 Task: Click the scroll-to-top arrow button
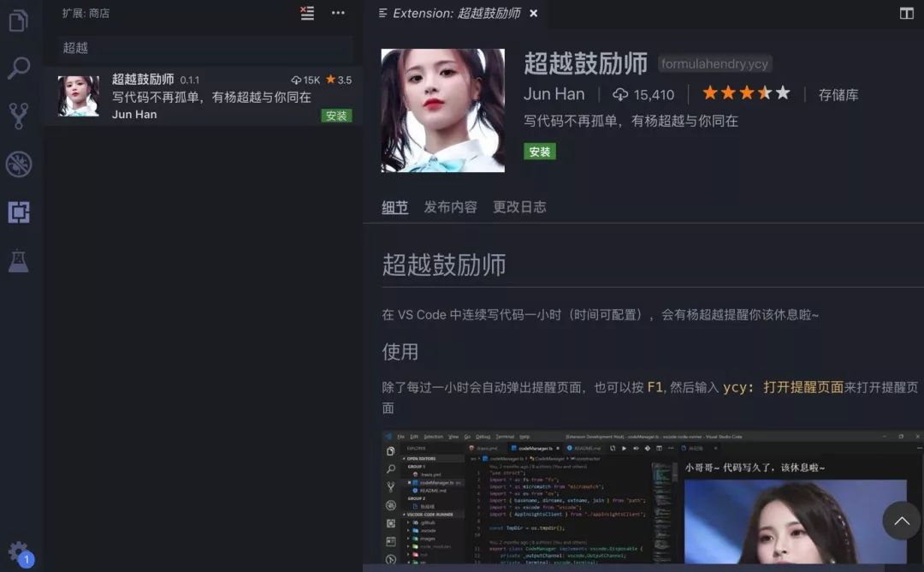902,521
